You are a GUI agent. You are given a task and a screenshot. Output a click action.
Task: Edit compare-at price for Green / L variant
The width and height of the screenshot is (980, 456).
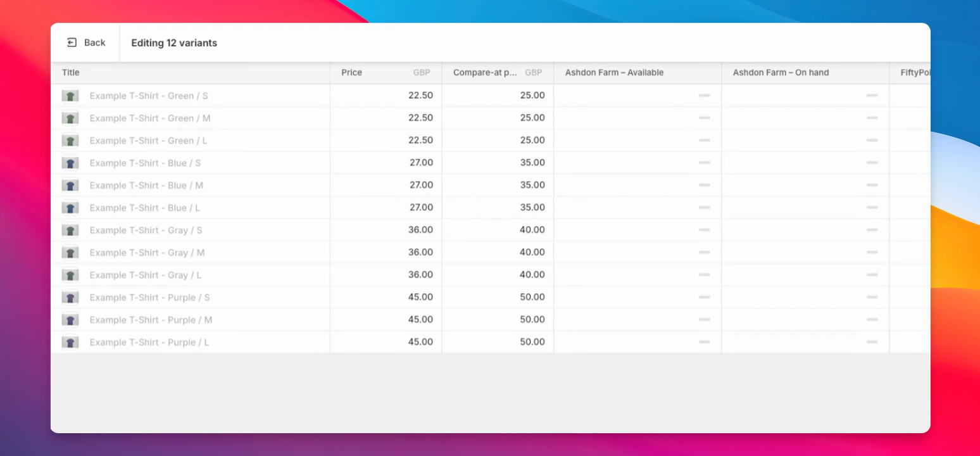point(498,141)
